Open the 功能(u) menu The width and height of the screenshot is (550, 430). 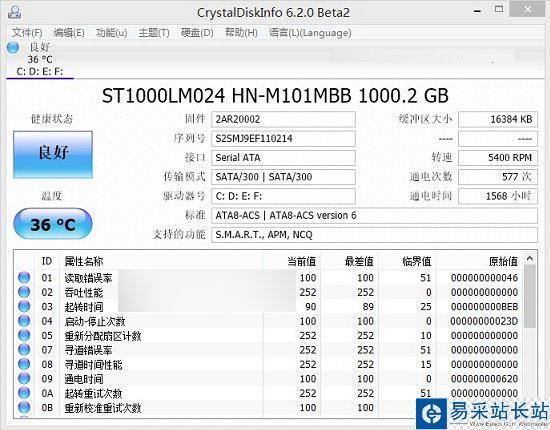[x=112, y=33]
